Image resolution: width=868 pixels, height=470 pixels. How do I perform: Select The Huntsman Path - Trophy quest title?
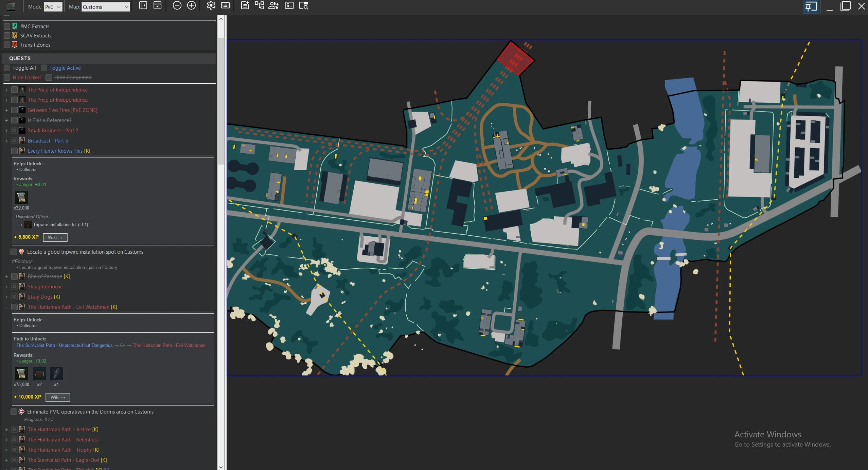point(60,450)
